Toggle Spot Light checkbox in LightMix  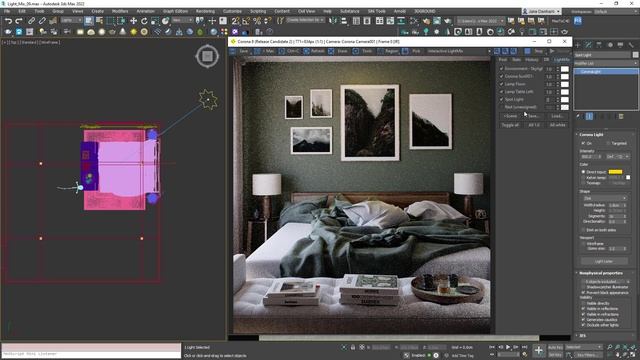click(x=502, y=99)
